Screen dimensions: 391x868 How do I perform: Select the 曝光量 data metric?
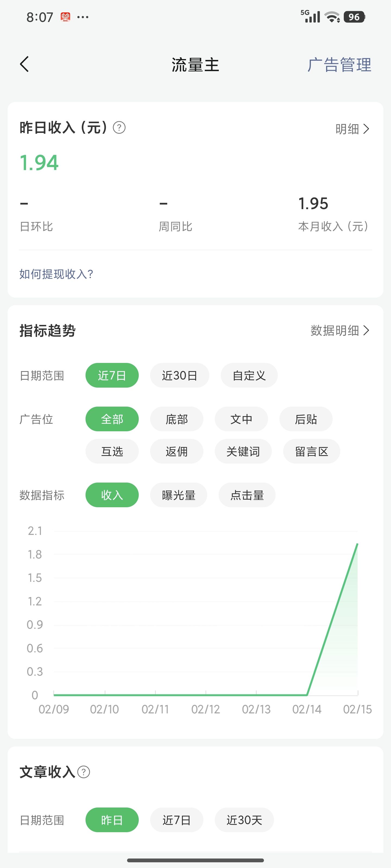(x=178, y=495)
